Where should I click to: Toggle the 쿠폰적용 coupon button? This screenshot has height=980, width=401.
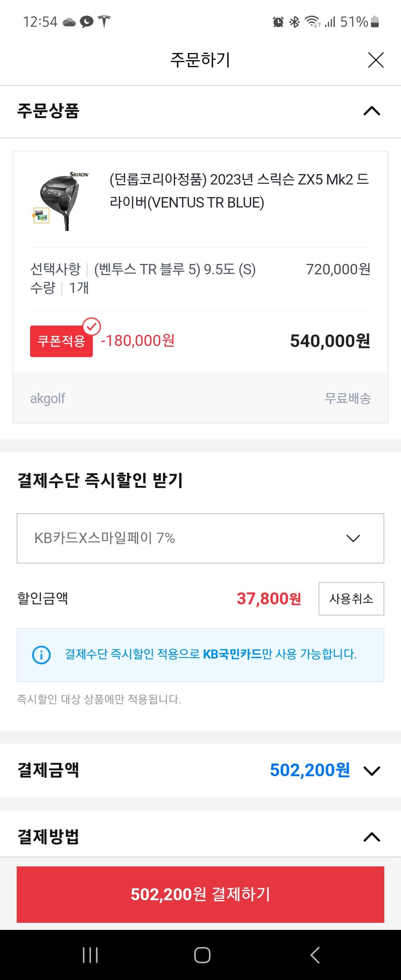(61, 341)
